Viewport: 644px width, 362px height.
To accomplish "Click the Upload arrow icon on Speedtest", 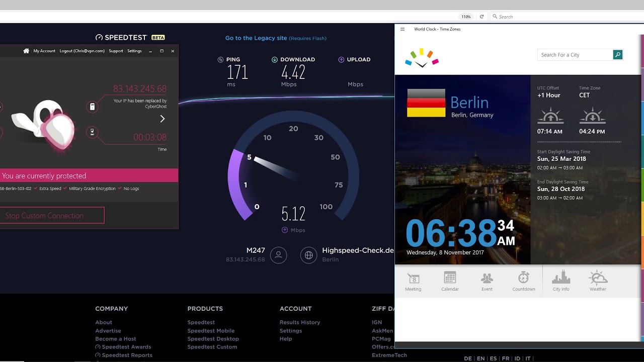I will (341, 59).
